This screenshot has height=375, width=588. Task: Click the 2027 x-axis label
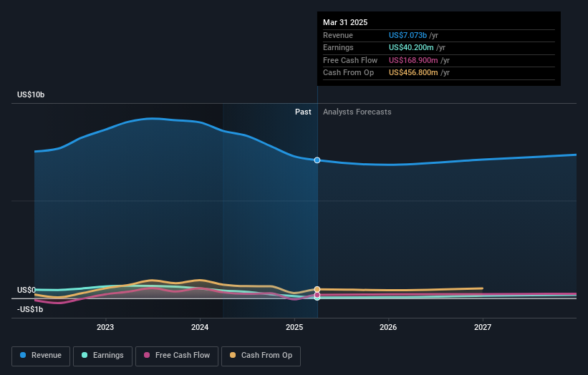coord(483,327)
